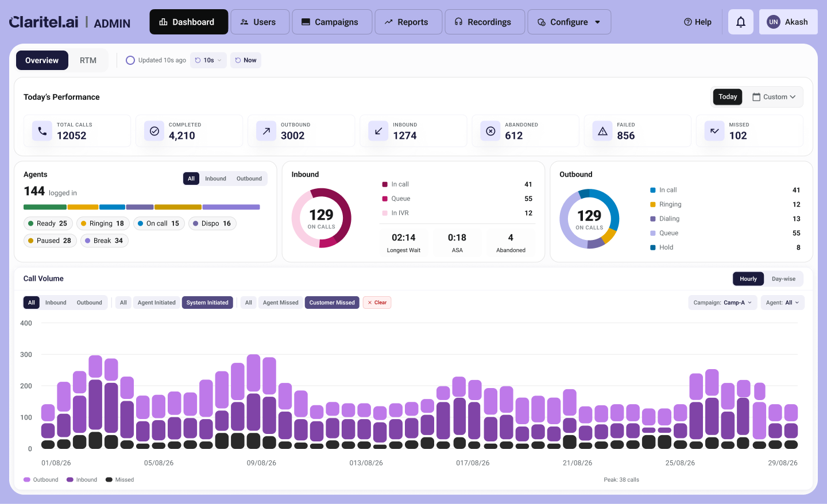This screenshot has width=827, height=504.
Task: Switch Call Volume to Day-wise
Action: (x=783, y=279)
